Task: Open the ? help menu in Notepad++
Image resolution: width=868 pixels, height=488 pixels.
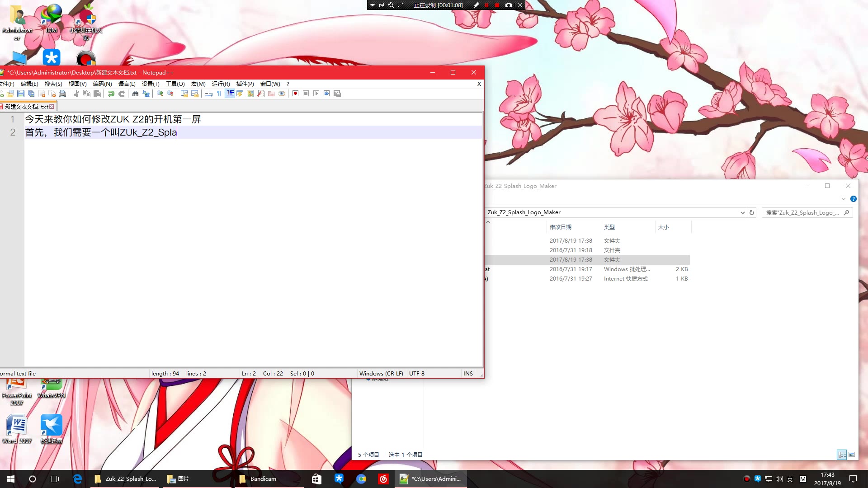Action: pos(288,84)
